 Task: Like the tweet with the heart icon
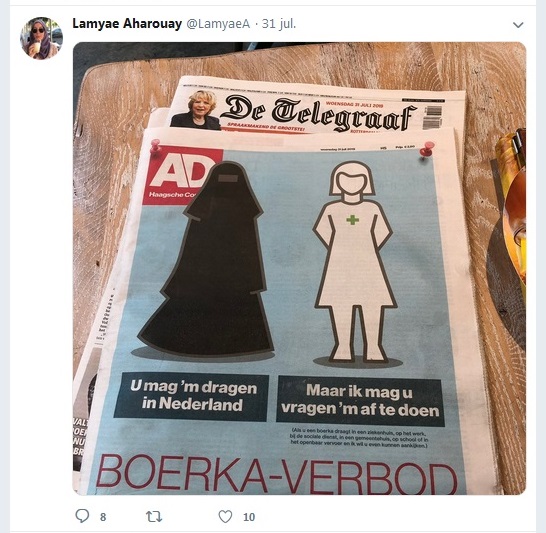point(225,517)
